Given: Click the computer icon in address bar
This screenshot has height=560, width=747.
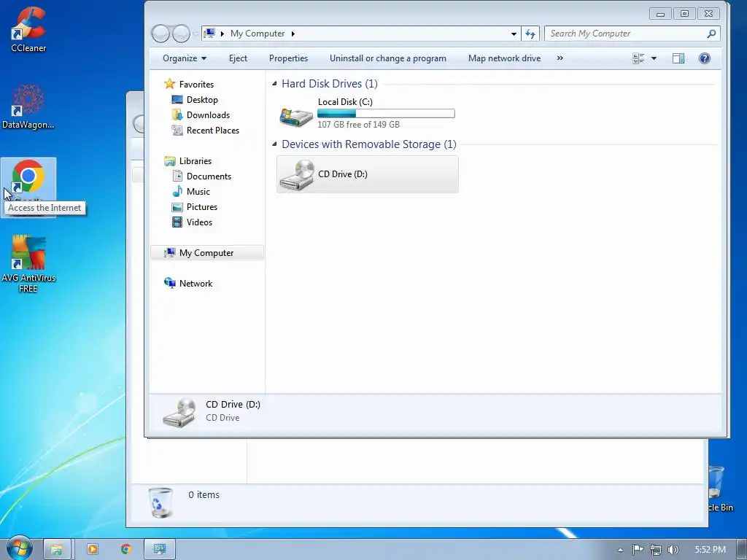Looking at the screenshot, I should [x=209, y=34].
